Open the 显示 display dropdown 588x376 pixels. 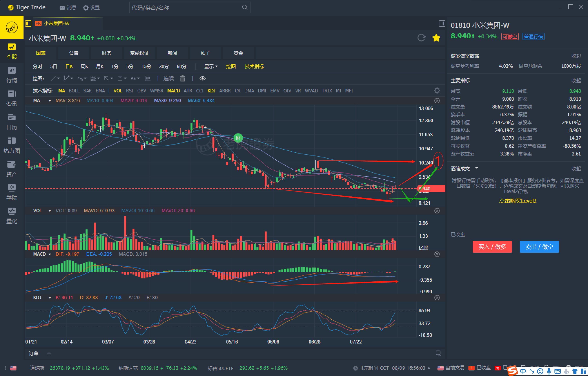click(x=211, y=66)
